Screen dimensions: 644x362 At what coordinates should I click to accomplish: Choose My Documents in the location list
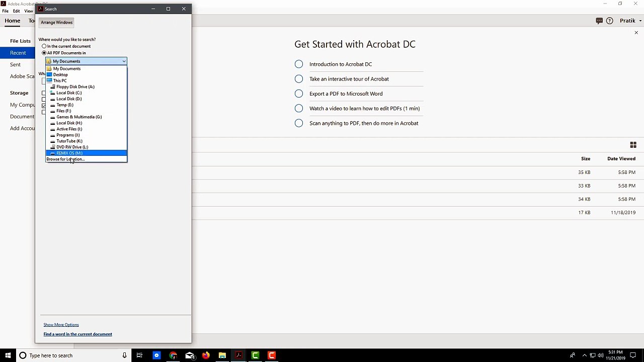point(86,69)
